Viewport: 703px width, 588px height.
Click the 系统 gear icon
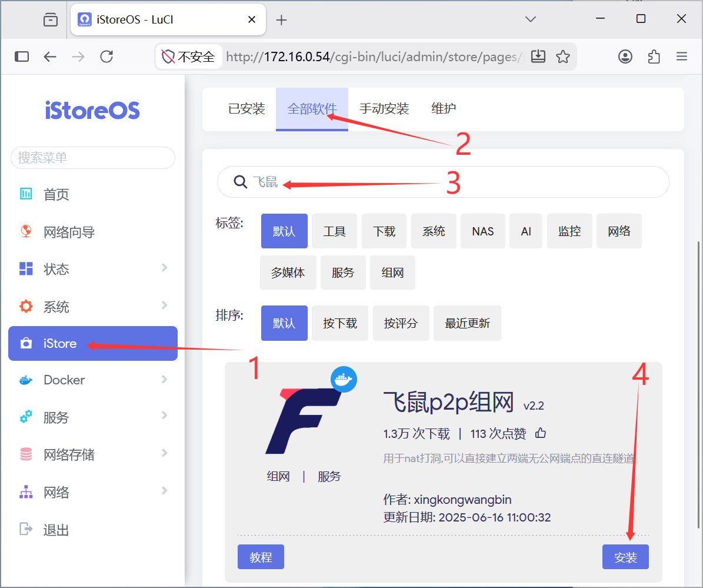click(26, 306)
